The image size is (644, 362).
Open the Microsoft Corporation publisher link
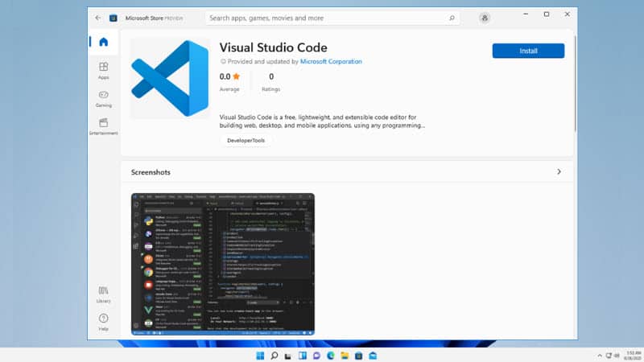331,62
